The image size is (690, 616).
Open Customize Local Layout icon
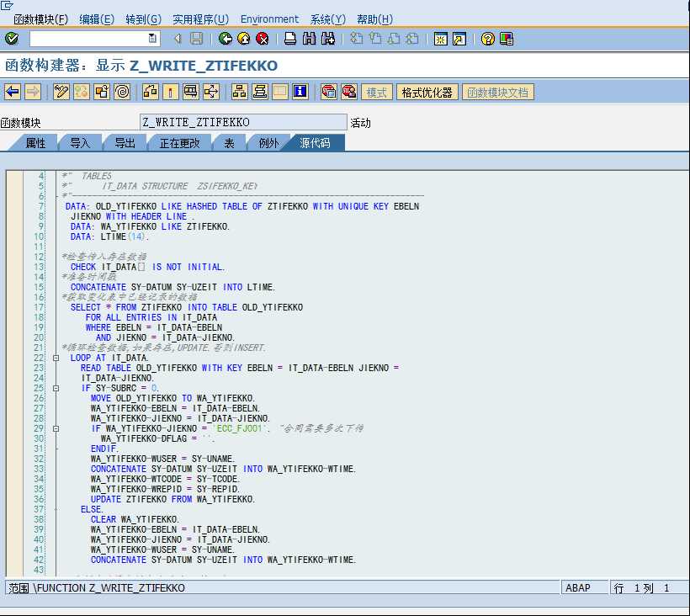pyautogui.click(x=506, y=39)
